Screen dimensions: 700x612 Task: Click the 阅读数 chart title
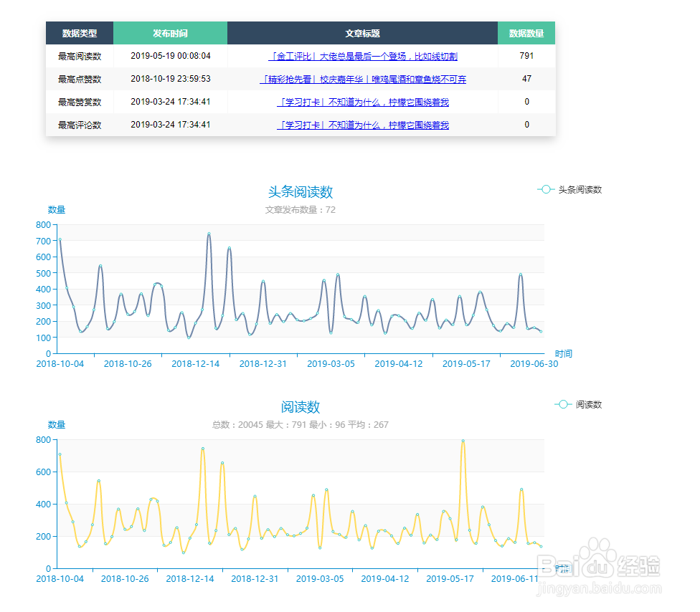pos(301,407)
